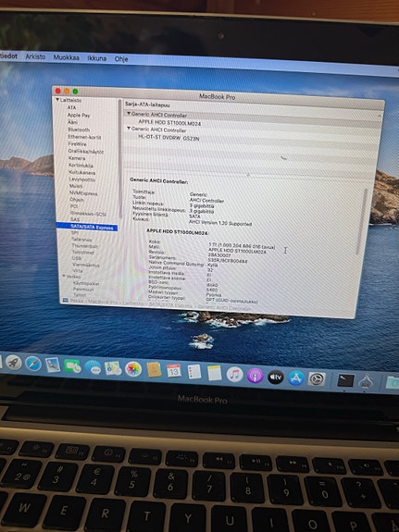The width and height of the screenshot is (399, 532).
Task: Collapse the Laitteisto tree section
Action: (57, 100)
